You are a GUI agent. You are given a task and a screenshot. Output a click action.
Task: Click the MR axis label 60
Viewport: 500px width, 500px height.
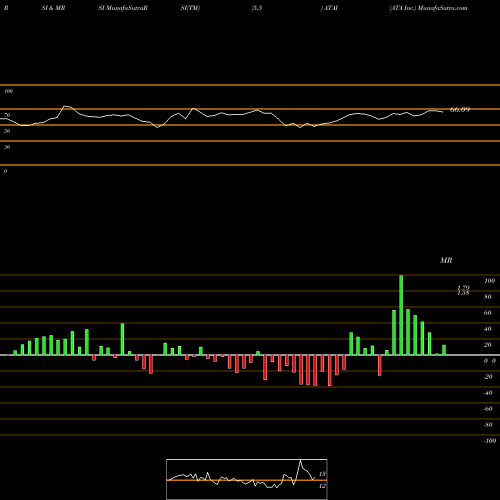[488, 313]
